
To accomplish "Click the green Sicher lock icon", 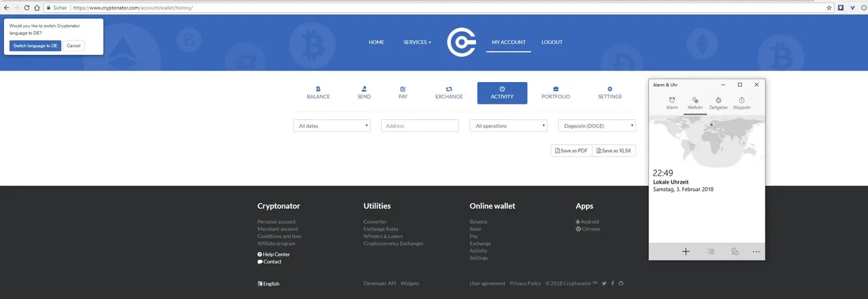I will click(x=49, y=7).
